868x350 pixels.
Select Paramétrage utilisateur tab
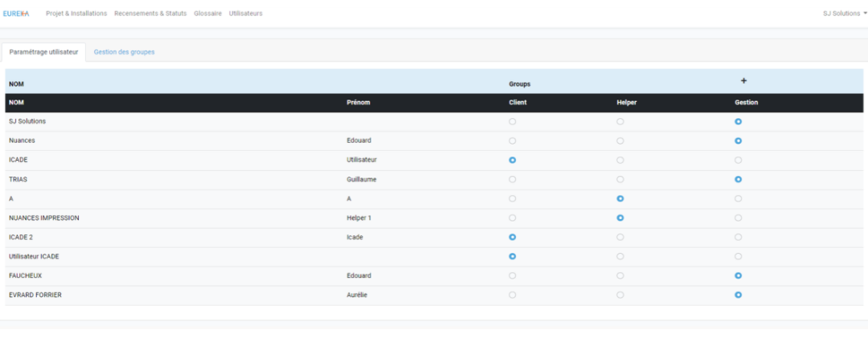(43, 52)
